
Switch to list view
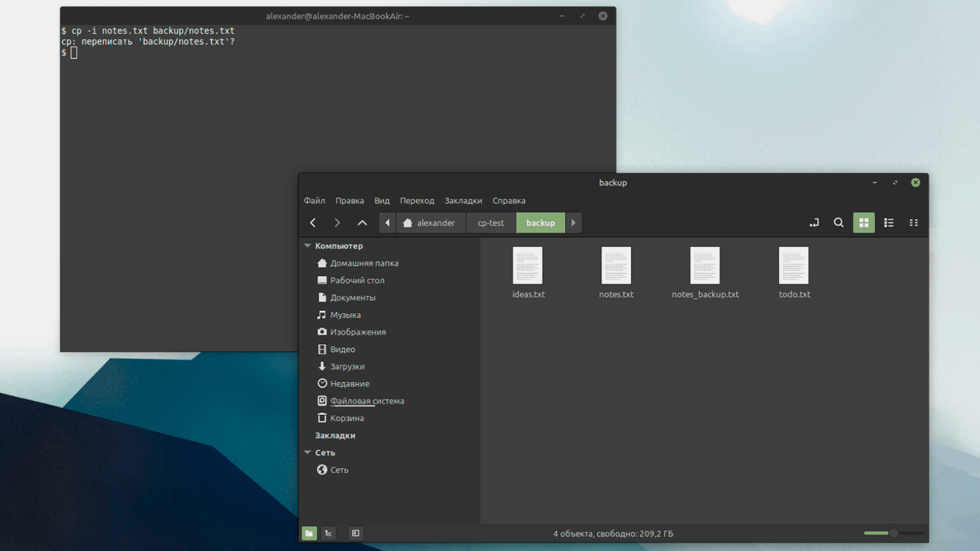coord(888,223)
